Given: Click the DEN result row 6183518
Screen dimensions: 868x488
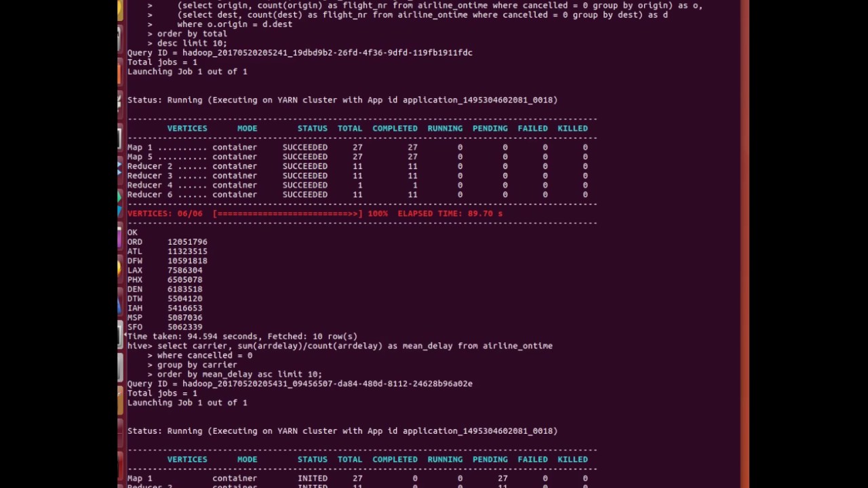Looking at the screenshot, I should 165,289.
